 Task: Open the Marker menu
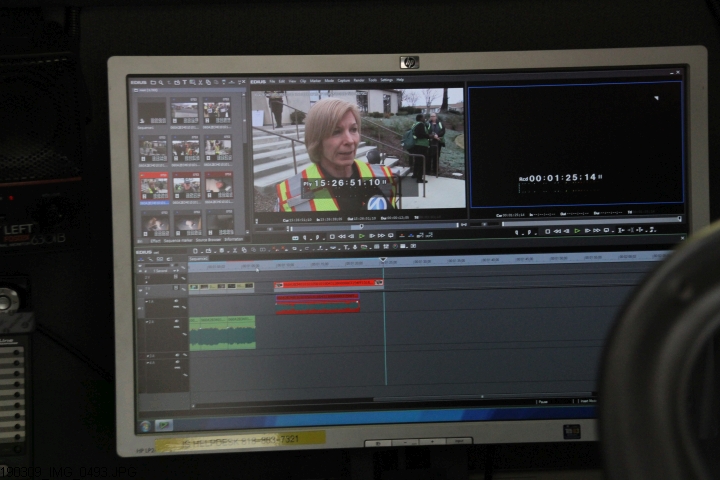[315, 81]
